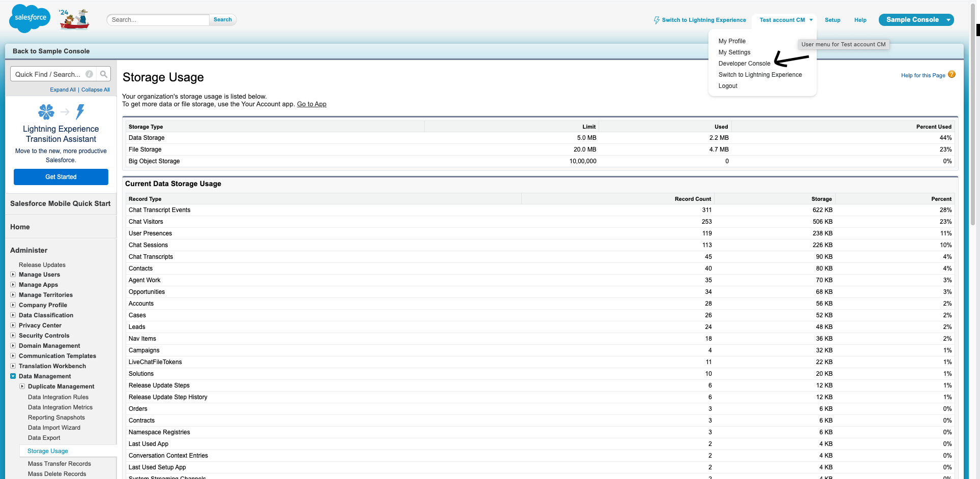Open Data Export in sidebar
Viewport: 980px width, 479px height.
click(44, 438)
